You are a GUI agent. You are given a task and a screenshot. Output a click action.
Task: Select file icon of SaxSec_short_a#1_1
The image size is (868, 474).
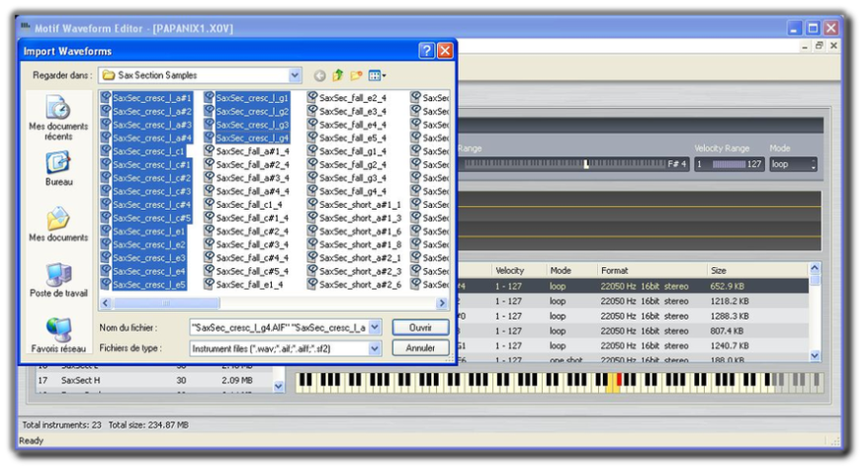(x=312, y=204)
